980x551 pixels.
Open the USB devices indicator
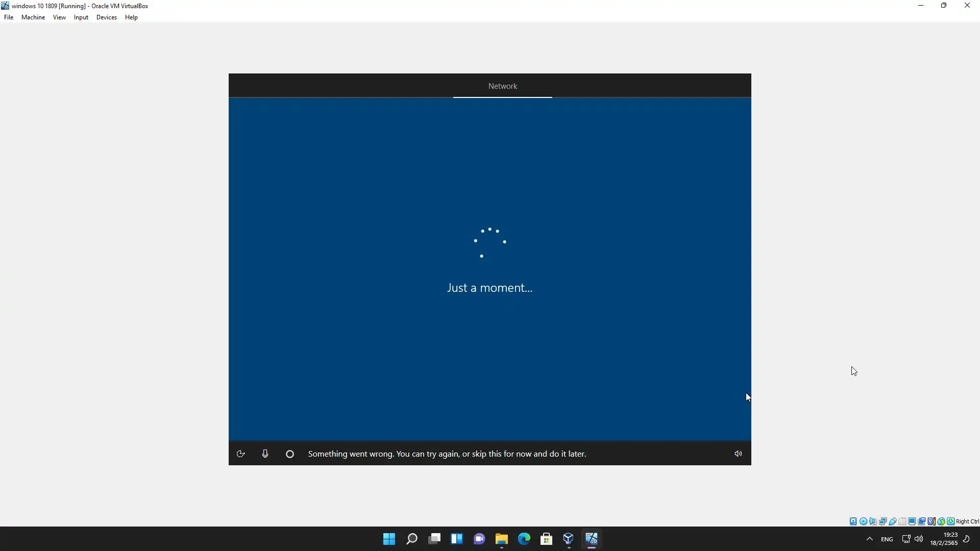893,521
